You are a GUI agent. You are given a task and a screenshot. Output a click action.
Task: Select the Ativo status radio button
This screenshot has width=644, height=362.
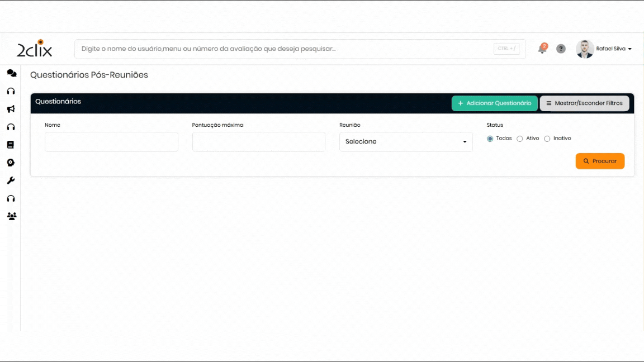click(x=520, y=139)
